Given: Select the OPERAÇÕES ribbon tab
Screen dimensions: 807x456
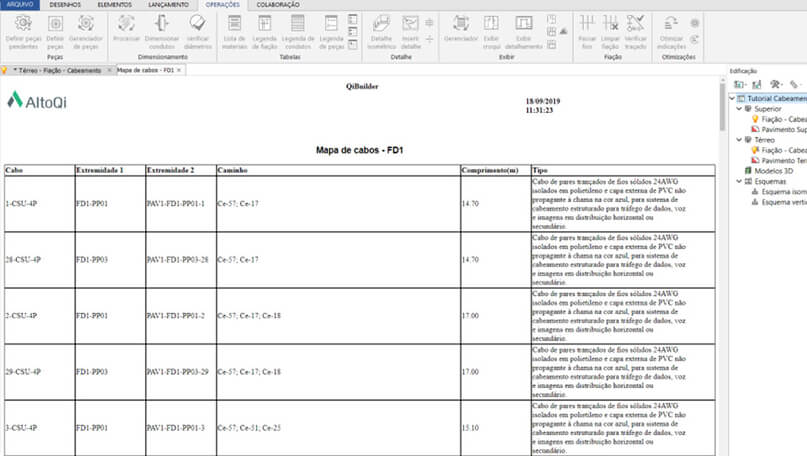Looking at the screenshot, I should 222,5.
